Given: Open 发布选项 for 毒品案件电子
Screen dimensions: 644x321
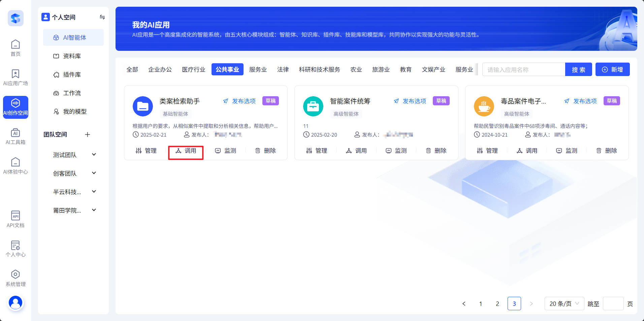Looking at the screenshot, I should 581,101.
